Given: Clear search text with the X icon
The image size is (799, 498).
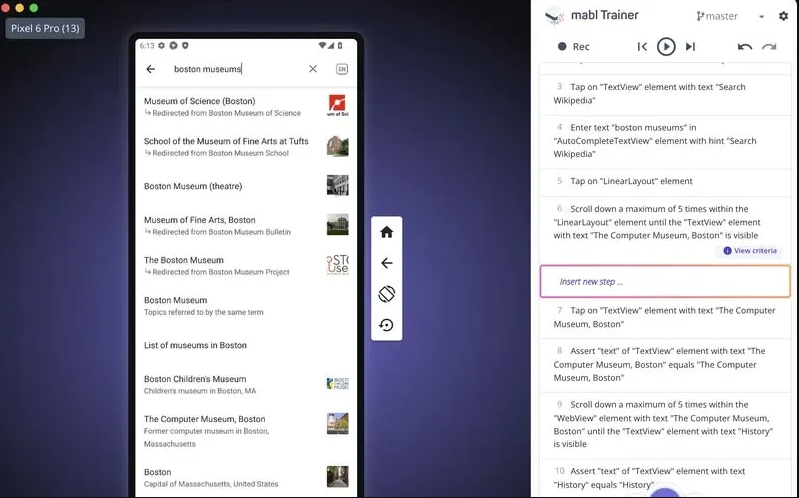Looking at the screenshot, I should [x=313, y=69].
